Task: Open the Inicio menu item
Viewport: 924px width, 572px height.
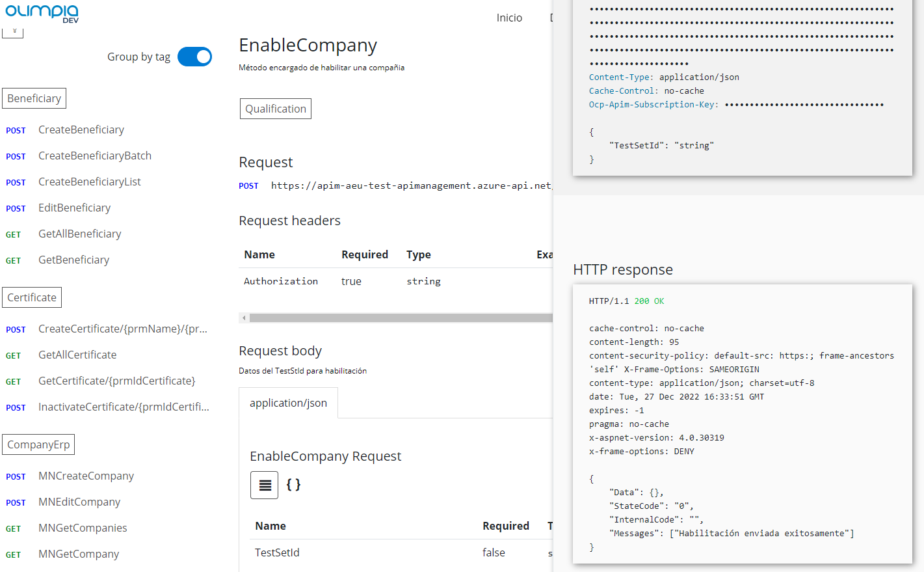Action: click(509, 18)
